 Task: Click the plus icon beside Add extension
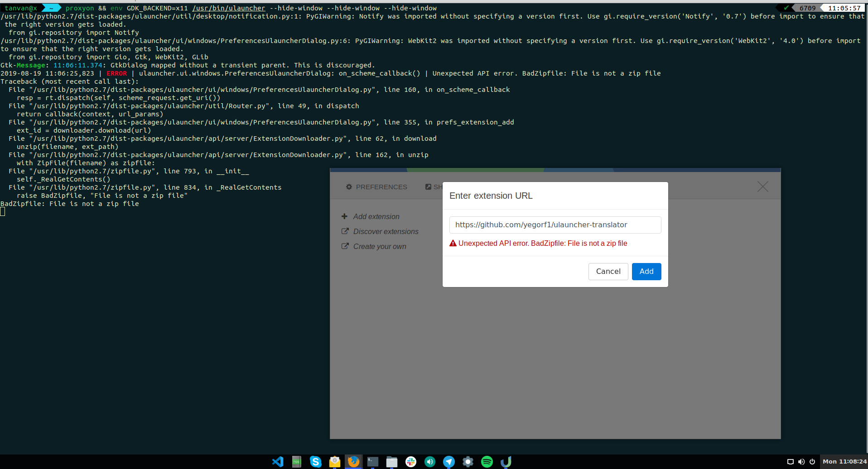pos(345,216)
